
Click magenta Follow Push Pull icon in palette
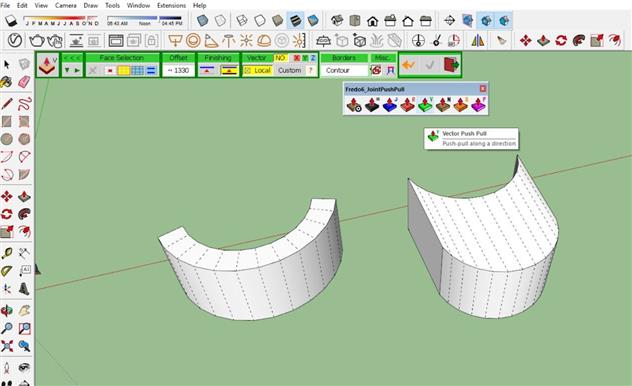point(478,105)
